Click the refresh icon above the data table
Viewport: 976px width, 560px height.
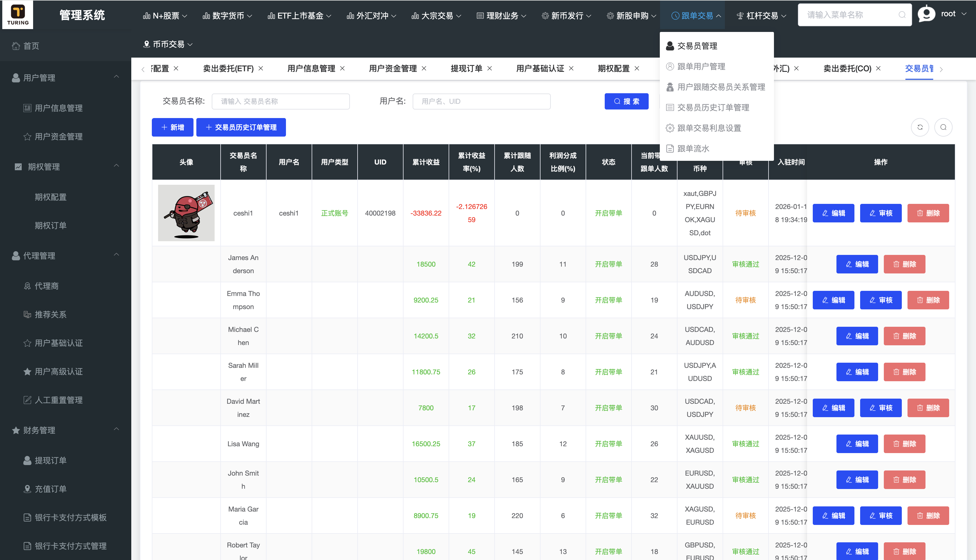coord(920,127)
